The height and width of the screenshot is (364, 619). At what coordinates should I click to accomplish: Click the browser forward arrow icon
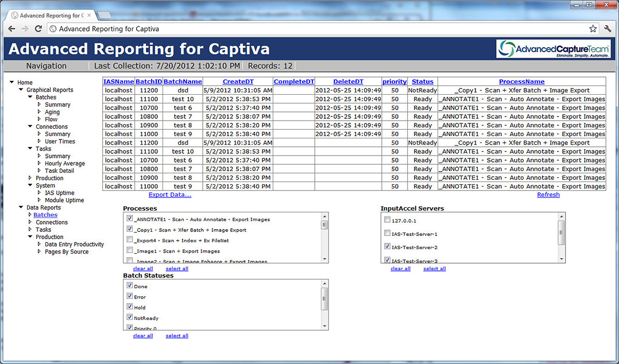pos(25,29)
